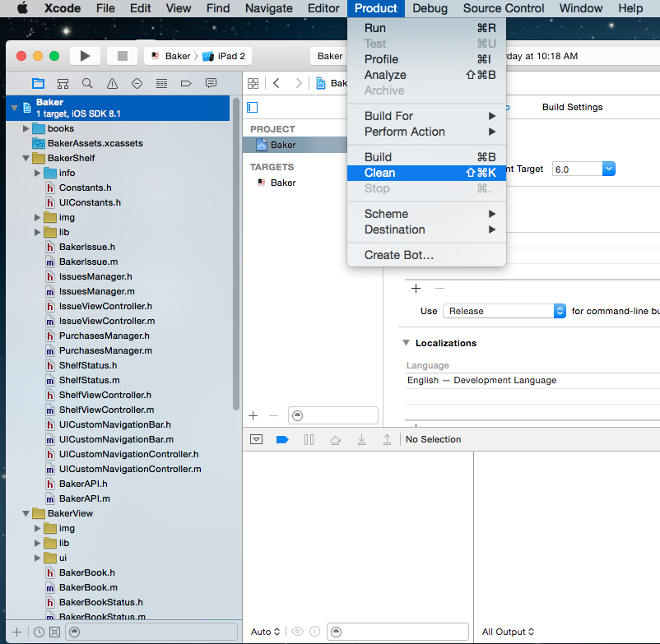The image size is (660, 644).
Task: Click the Quick Look eye icon in variables view
Action: [x=298, y=632]
